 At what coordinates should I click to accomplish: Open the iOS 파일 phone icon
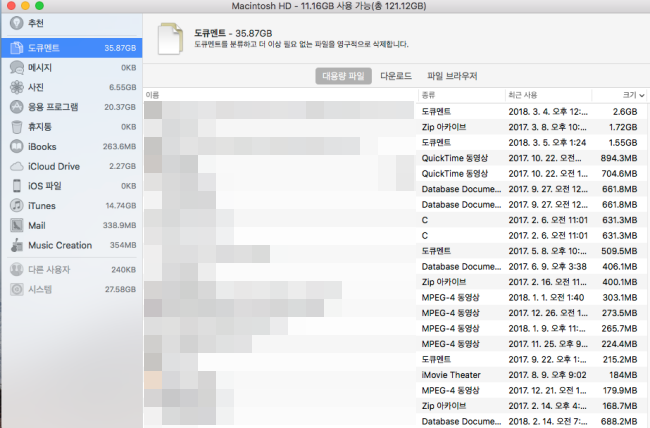(17, 186)
